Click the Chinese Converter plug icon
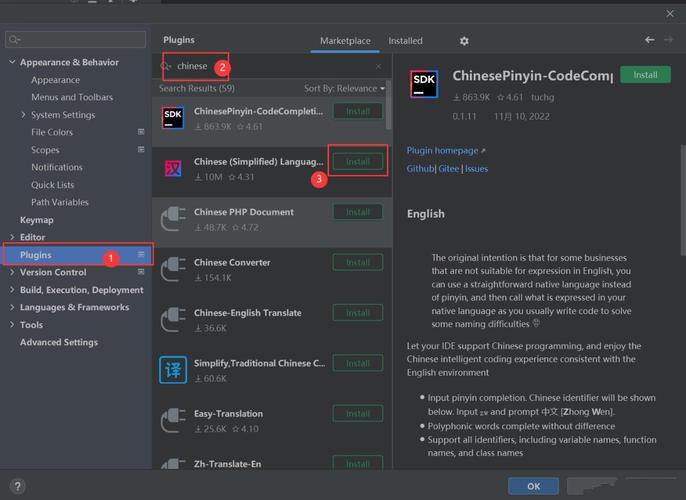Image resolution: width=686 pixels, height=500 pixels. click(173, 269)
